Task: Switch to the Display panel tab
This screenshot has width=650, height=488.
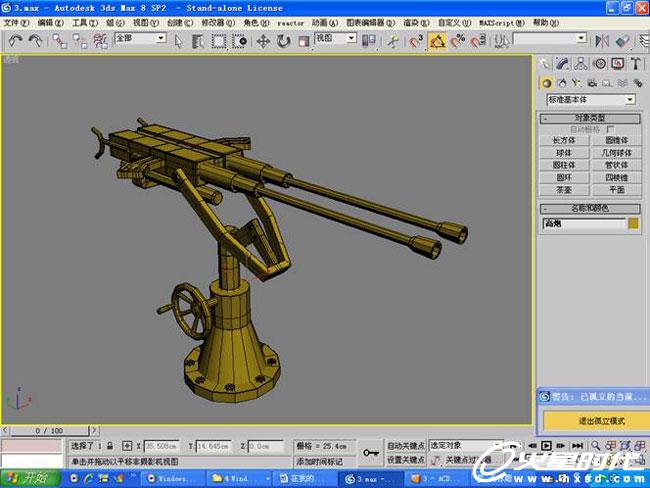Action: pyautogui.click(x=617, y=64)
